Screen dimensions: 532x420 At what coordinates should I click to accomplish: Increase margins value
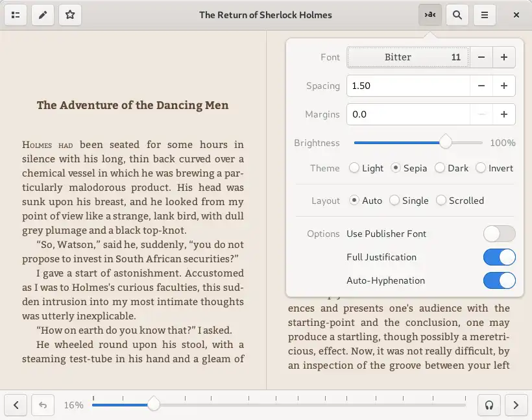pos(504,114)
